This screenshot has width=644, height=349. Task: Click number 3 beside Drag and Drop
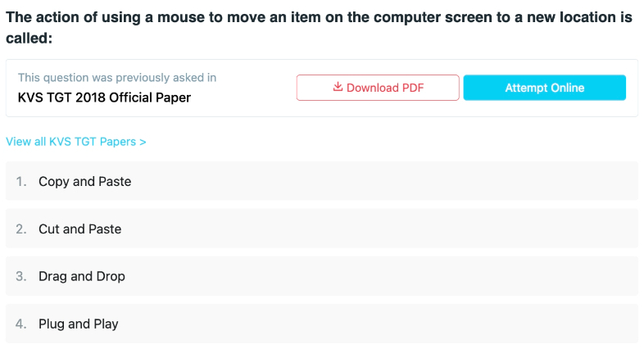point(21,276)
